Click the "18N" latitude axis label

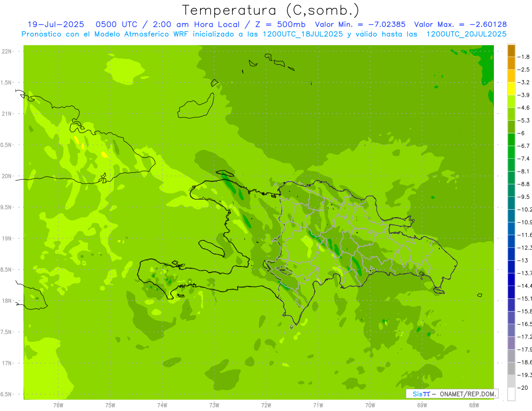click(x=7, y=301)
